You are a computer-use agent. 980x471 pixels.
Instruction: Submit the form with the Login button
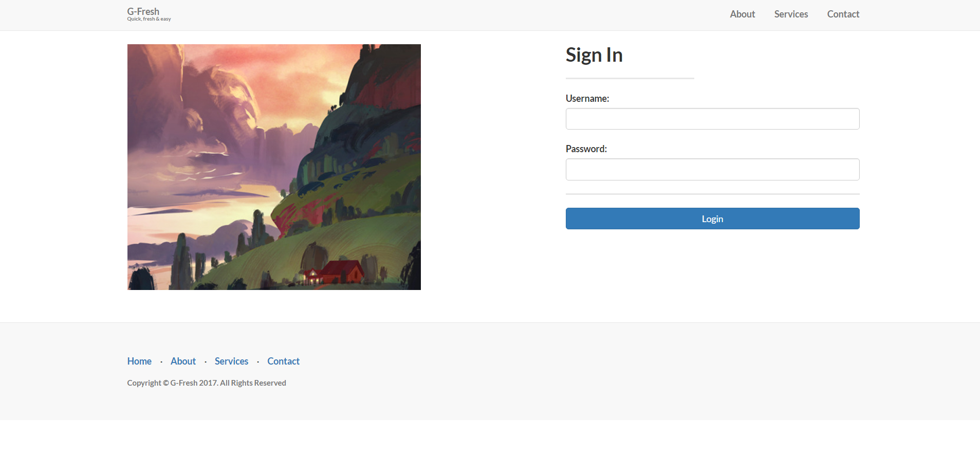(712, 219)
